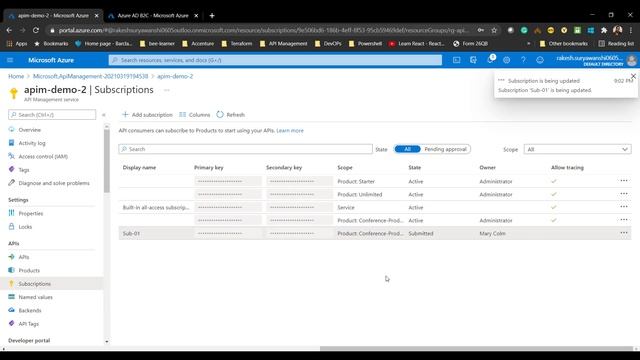Open Subscriptions in the sidebar
Image resolution: width=640 pixels, height=360 pixels.
coord(35,284)
